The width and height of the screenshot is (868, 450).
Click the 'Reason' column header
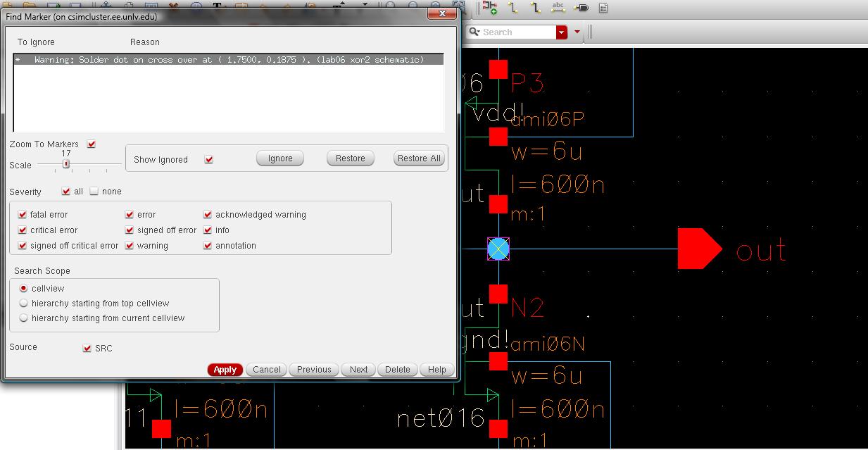(145, 42)
